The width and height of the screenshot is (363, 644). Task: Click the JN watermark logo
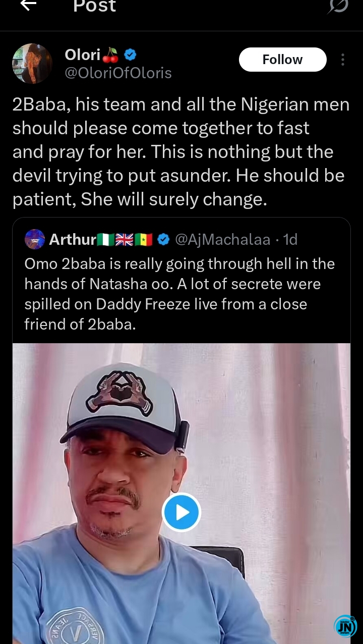345,626
